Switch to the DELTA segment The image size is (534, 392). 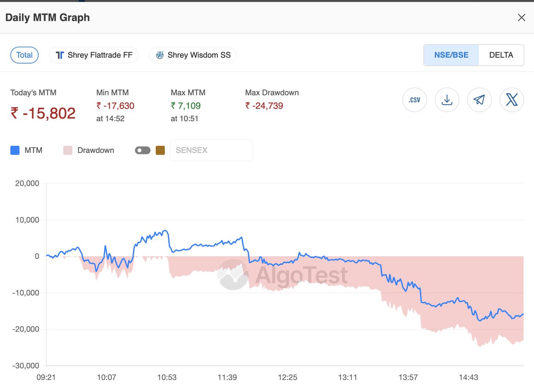pos(501,55)
